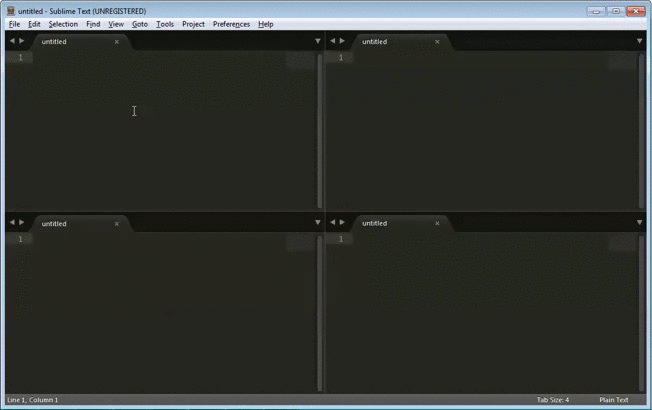Close the Sublime Text window
The width and height of the screenshot is (652, 410).
click(636, 11)
